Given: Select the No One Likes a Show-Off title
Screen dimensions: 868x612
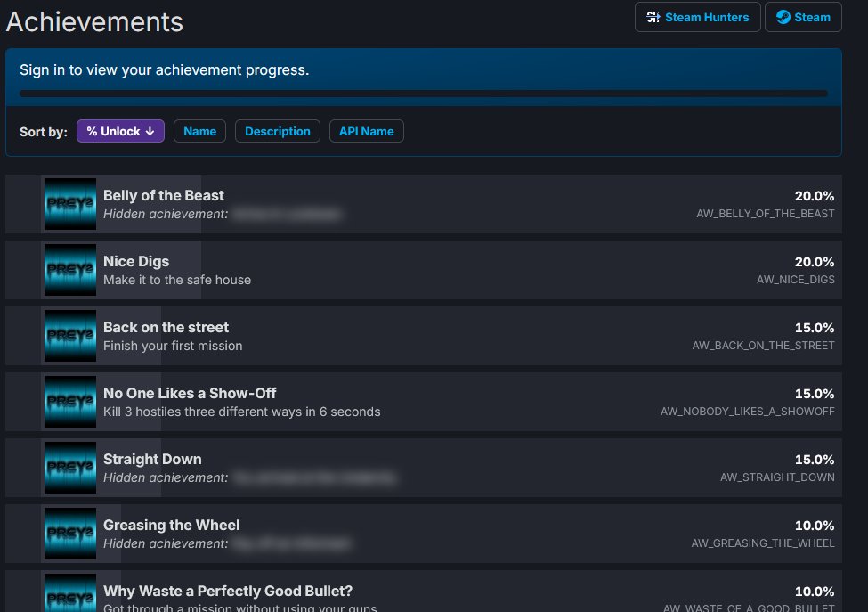Looking at the screenshot, I should [x=190, y=393].
